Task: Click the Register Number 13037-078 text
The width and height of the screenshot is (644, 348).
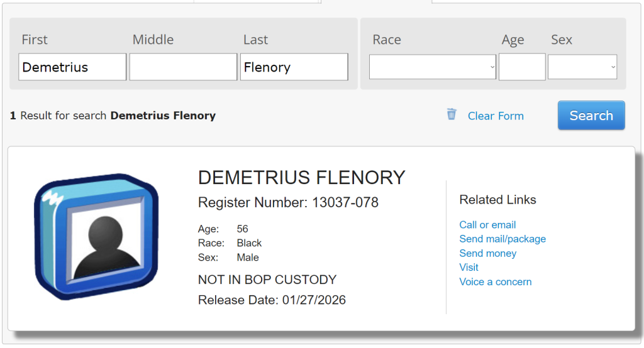Action: point(288,202)
